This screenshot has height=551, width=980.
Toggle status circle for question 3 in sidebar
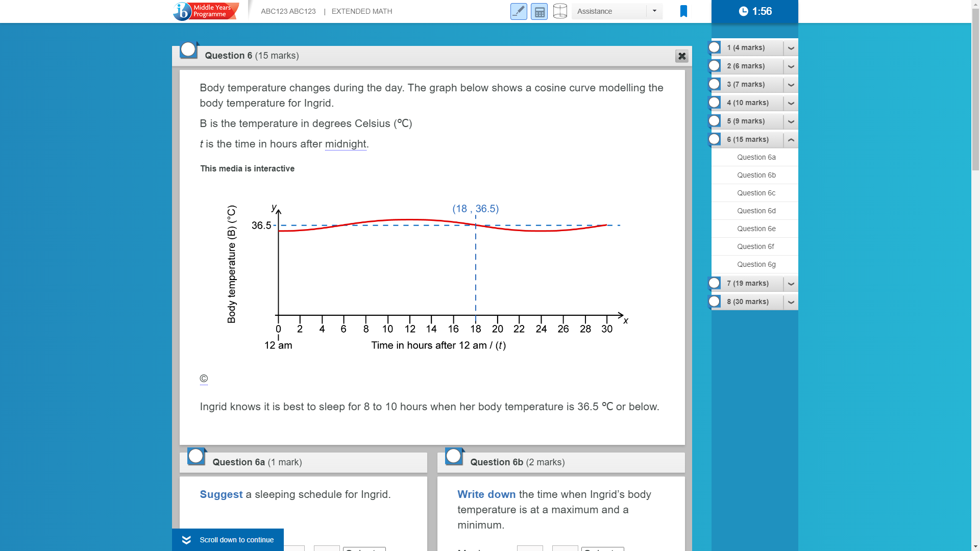click(715, 84)
